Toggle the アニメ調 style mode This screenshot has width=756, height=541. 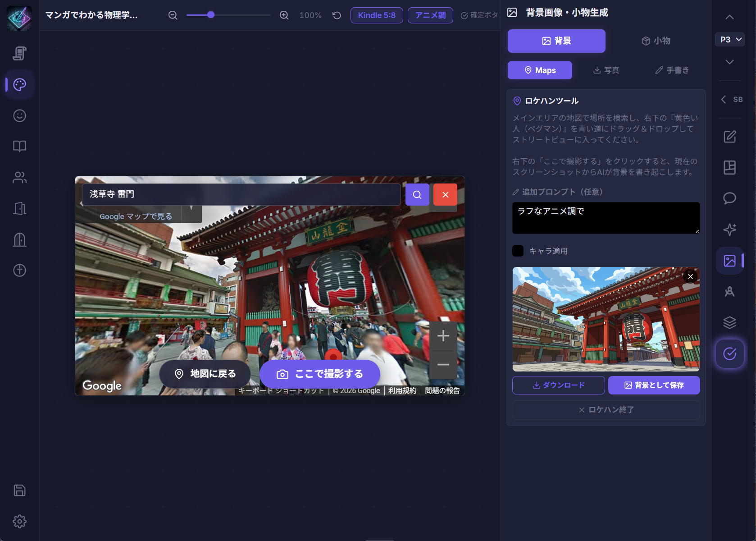(x=430, y=15)
